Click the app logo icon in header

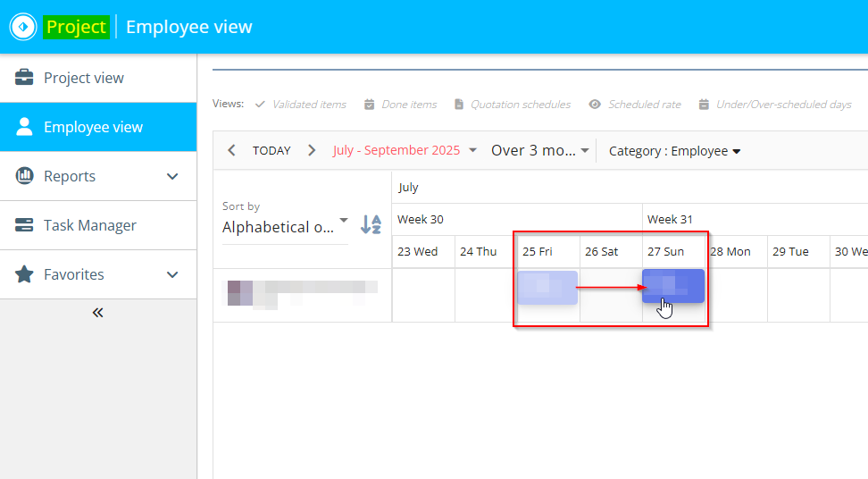click(22, 27)
